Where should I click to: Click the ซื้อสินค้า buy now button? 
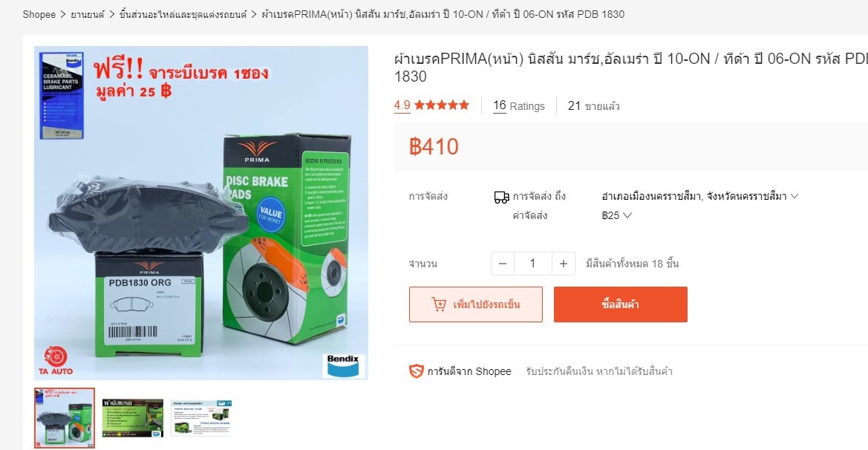pos(621,304)
